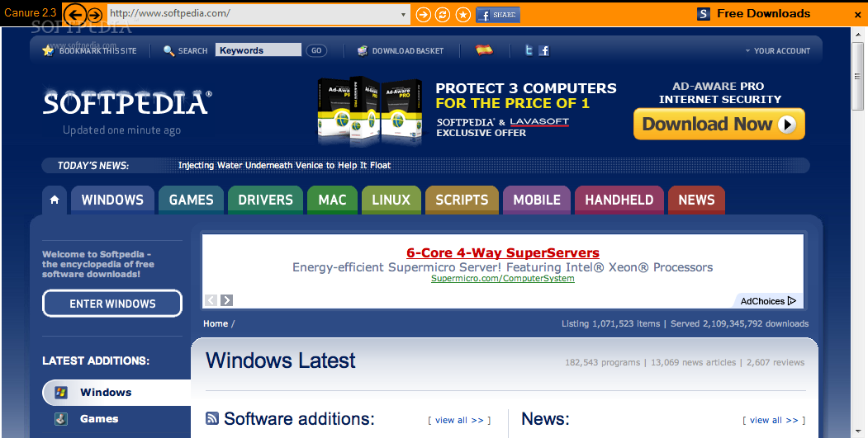
Task: Open Softpedia's Facebook icon in the header
Action: [544, 50]
